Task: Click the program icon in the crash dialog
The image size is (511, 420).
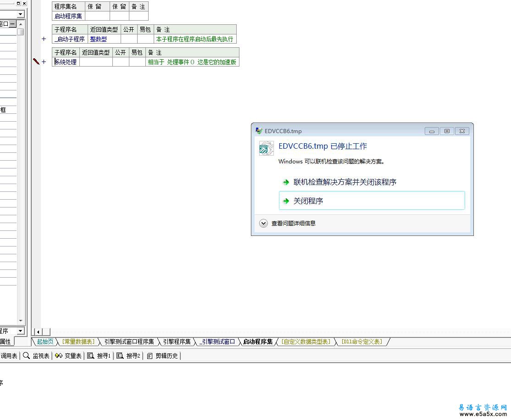Action: click(x=266, y=148)
